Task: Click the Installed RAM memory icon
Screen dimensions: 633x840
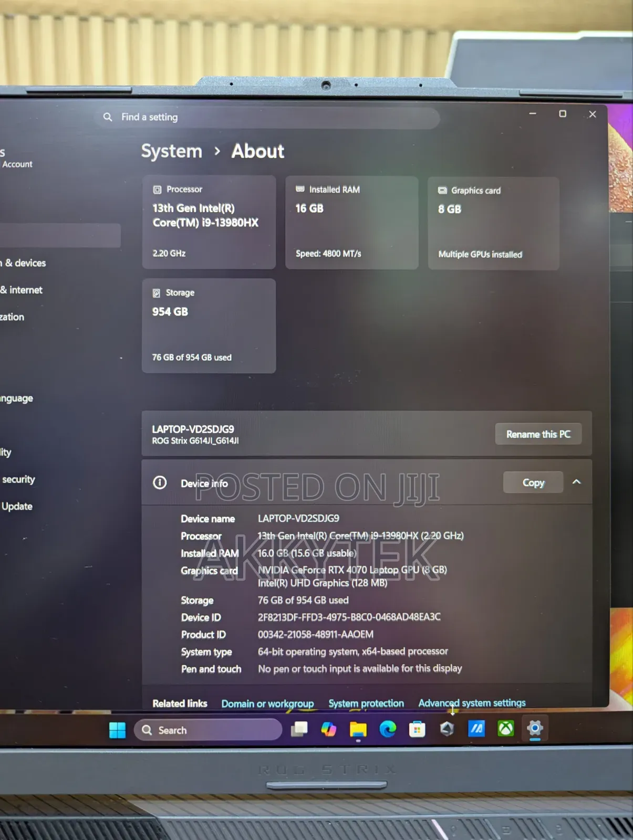Action: (x=300, y=189)
